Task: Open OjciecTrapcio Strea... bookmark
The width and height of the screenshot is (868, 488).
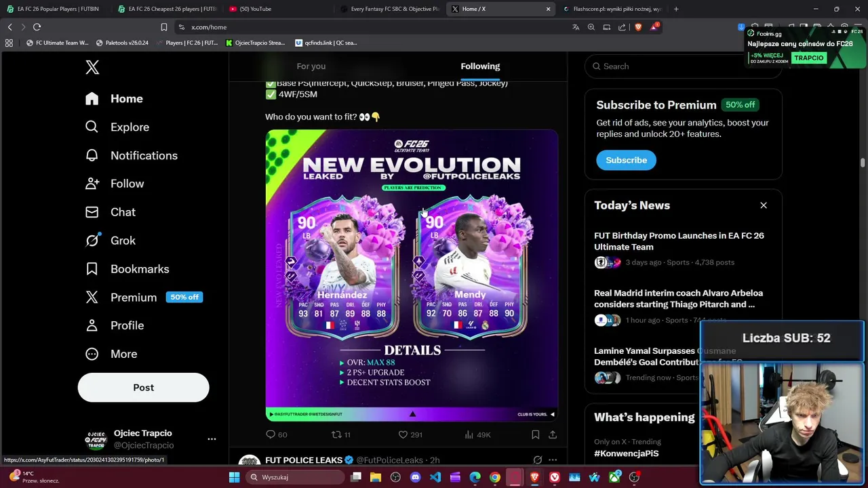Action: point(255,43)
